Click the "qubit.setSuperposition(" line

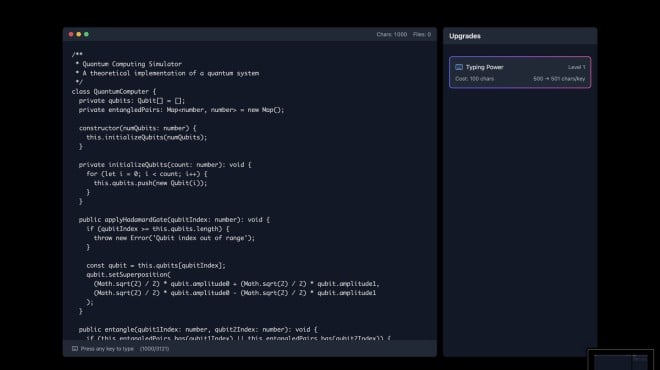coord(128,274)
